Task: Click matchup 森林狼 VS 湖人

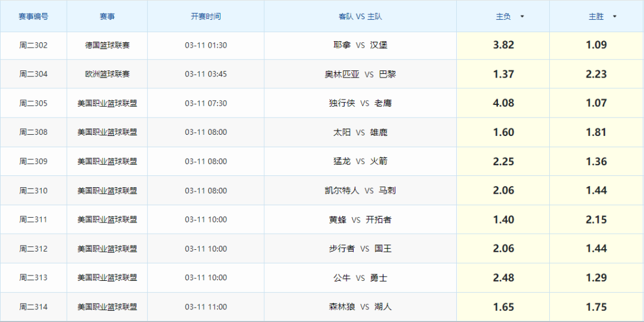Action: [x=360, y=307]
